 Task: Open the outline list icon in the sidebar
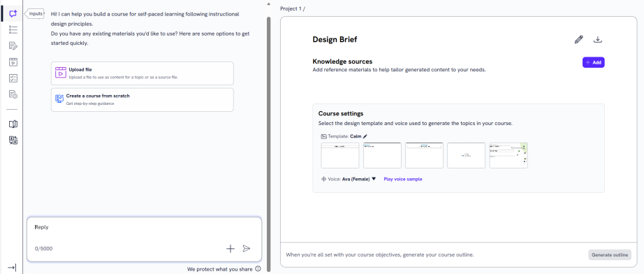[x=13, y=29]
